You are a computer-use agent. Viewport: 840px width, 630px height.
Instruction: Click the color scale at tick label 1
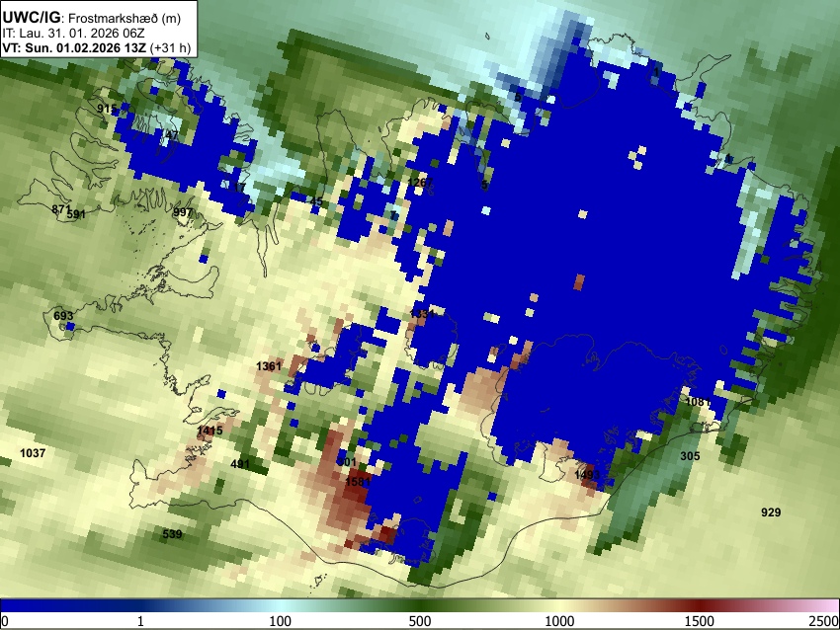pyautogui.click(x=140, y=621)
